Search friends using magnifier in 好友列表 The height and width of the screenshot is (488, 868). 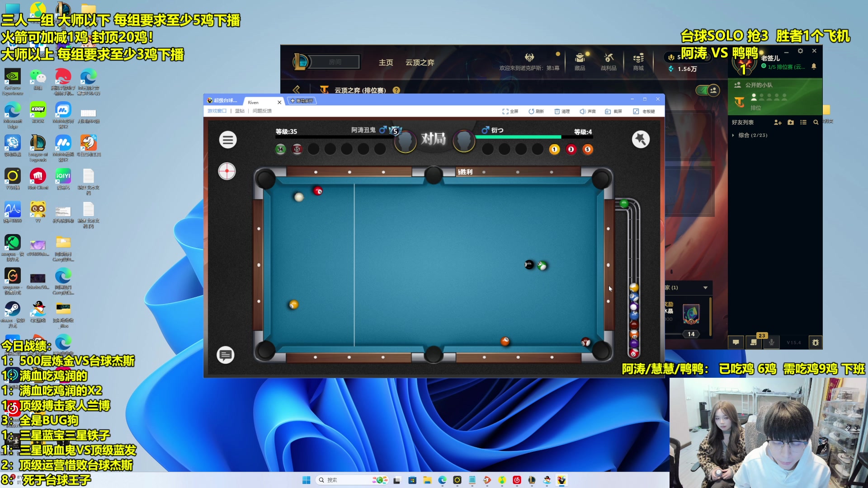pyautogui.click(x=816, y=122)
